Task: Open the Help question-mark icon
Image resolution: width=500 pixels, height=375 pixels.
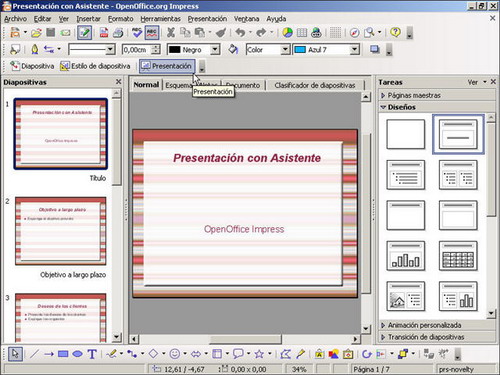Action: [395, 32]
